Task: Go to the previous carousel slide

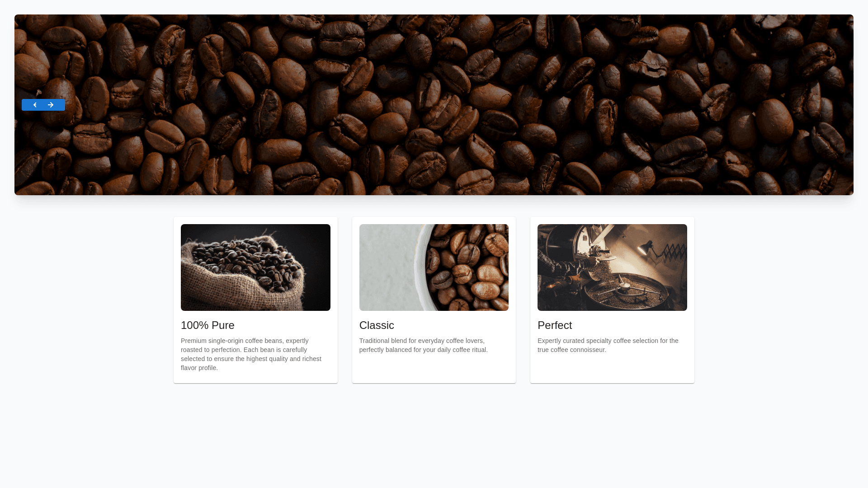Action: click(x=35, y=105)
